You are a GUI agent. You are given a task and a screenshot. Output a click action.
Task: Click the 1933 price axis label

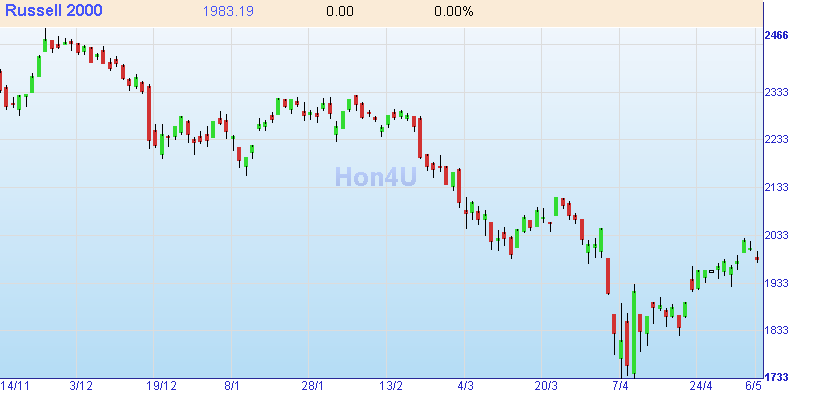tap(777, 282)
